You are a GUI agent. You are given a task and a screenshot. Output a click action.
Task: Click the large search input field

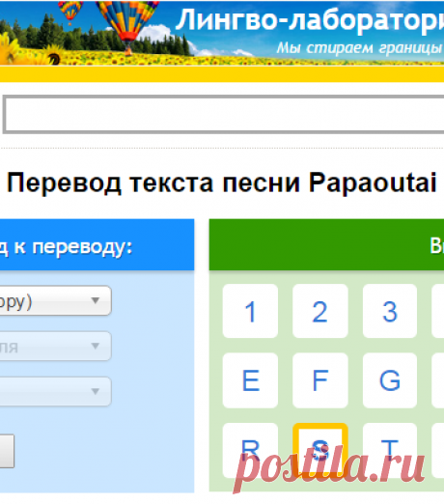(224, 114)
